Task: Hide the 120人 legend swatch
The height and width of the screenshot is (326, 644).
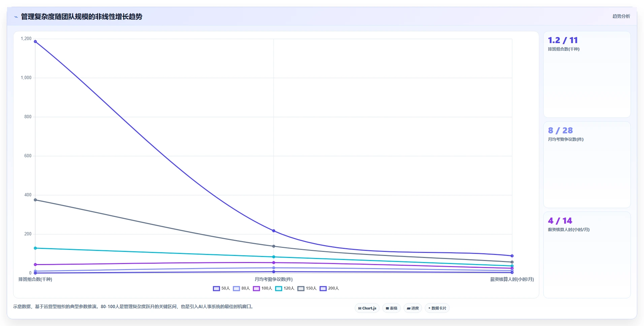Action: (279, 288)
